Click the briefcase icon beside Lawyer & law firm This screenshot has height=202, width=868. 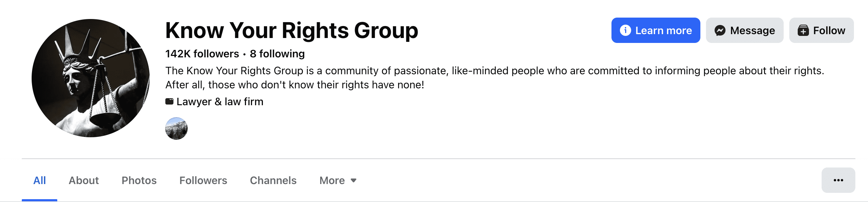(169, 102)
